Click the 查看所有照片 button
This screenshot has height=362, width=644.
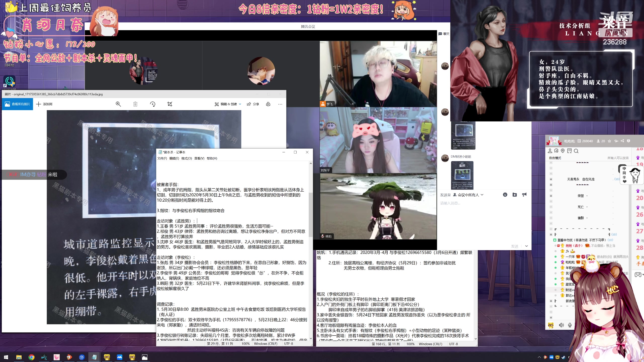pyautogui.click(x=17, y=104)
